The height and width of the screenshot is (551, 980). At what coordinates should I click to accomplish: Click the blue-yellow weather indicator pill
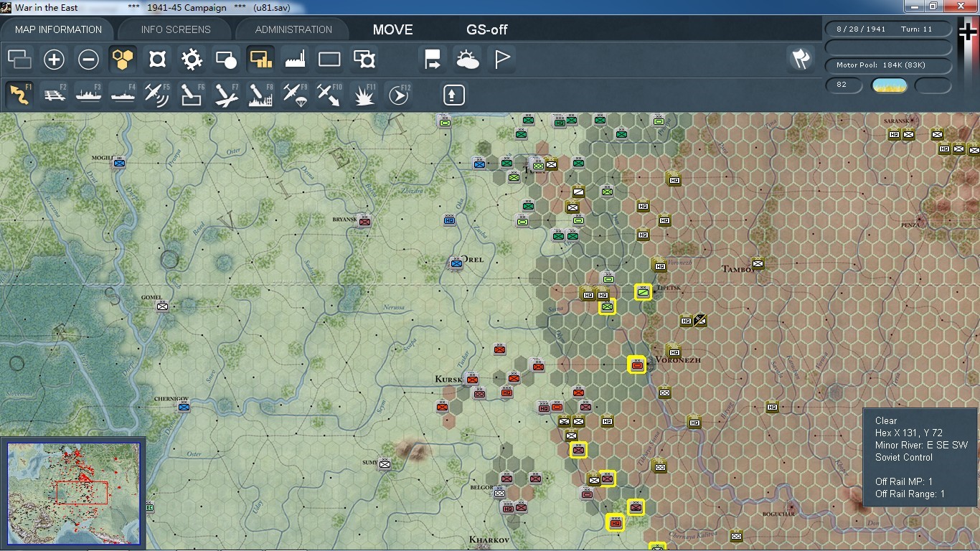[x=889, y=85]
